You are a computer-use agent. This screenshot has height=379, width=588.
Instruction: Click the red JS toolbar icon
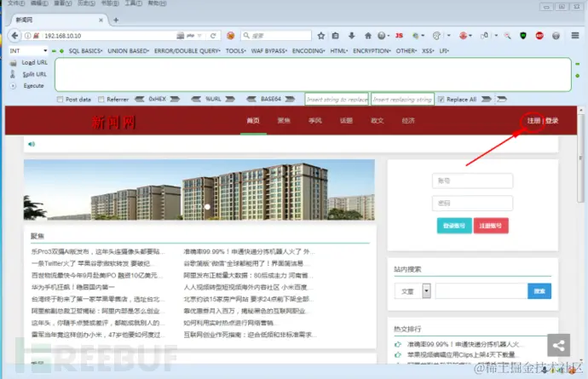[399, 36]
